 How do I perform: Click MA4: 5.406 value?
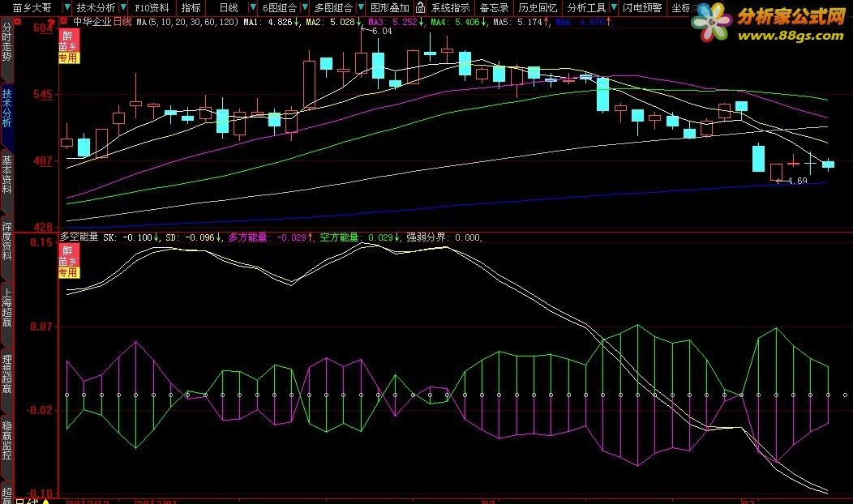tap(459, 23)
